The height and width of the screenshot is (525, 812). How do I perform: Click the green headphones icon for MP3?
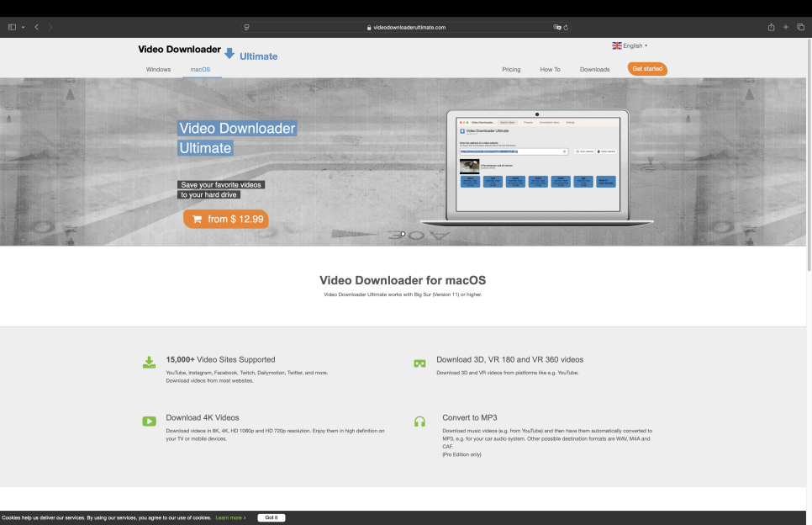click(x=419, y=422)
